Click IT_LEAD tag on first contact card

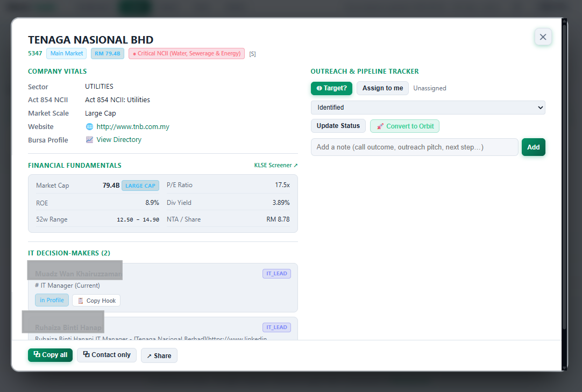coord(276,274)
